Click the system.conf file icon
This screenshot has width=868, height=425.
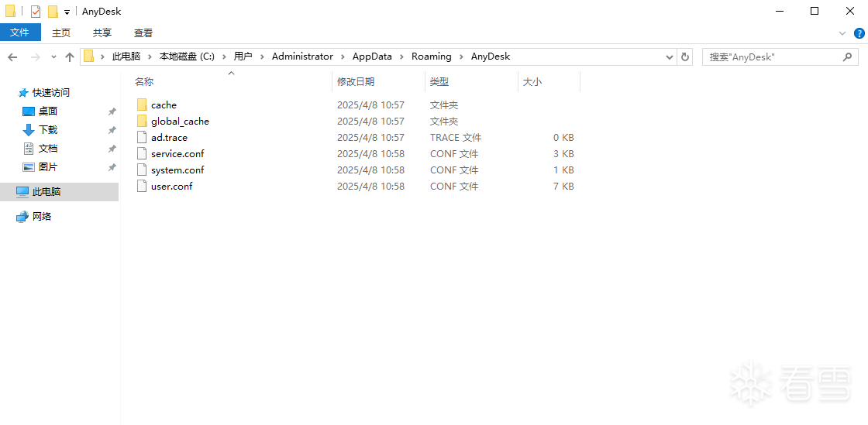(x=143, y=170)
